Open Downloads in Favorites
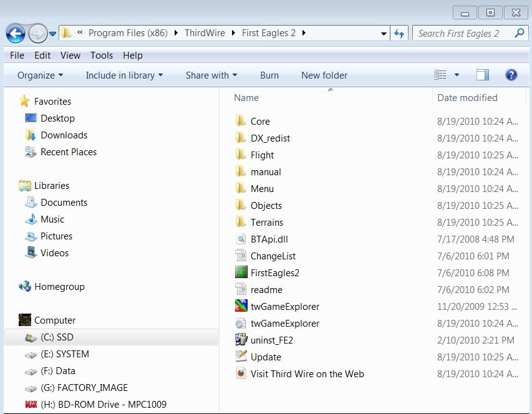Viewport: 532px width, 414px height. coord(64,135)
